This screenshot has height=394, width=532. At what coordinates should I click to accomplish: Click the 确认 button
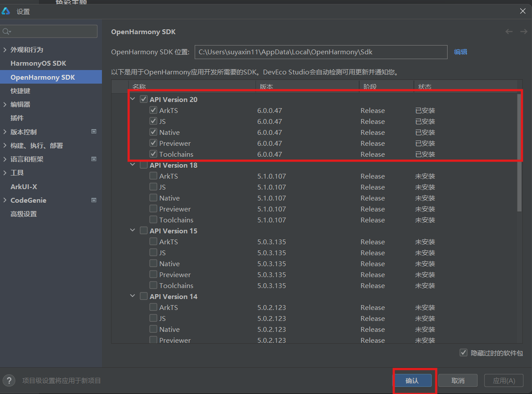point(413,380)
